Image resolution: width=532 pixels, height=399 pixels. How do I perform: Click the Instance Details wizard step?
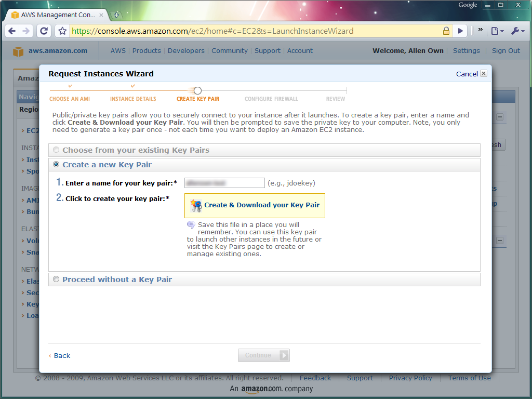tap(133, 99)
